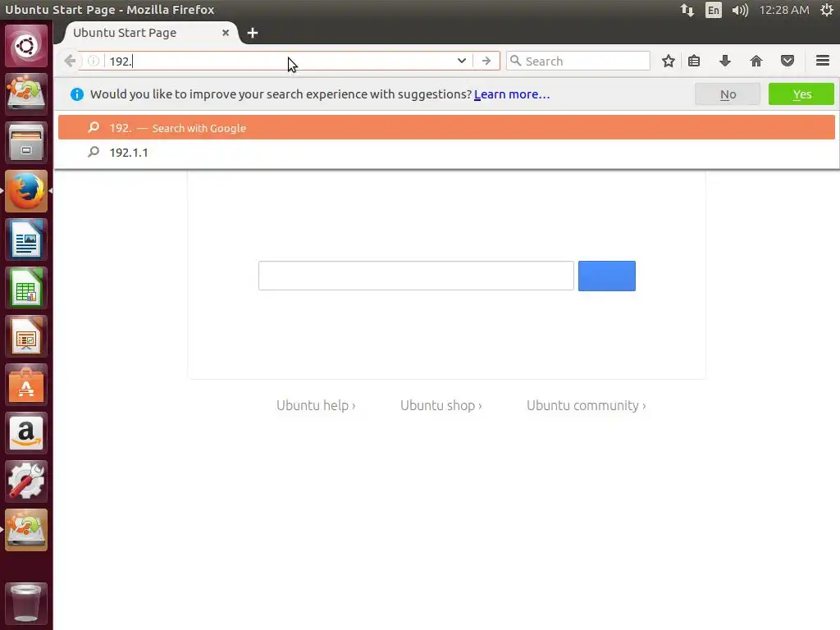Click Yes to enable search suggestions
Screen dimensions: 840x630
pyautogui.click(x=801, y=94)
